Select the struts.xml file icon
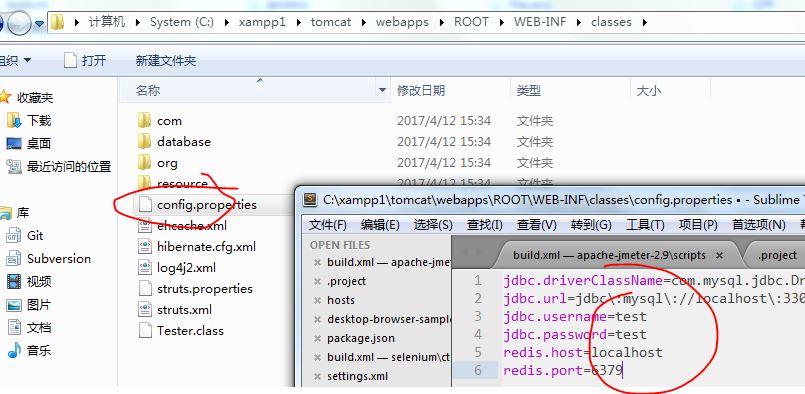Screen dimensions: 805x394 click(x=145, y=310)
